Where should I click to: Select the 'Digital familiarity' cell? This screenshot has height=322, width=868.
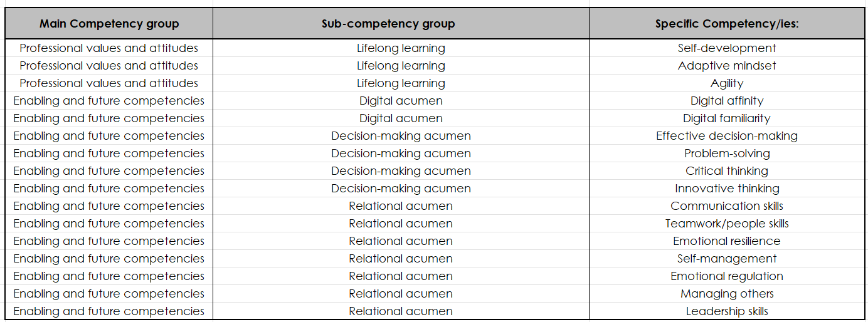(726, 118)
